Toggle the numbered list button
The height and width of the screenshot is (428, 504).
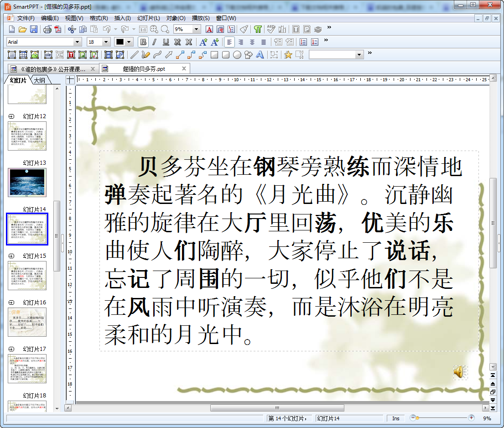(315, 42)
